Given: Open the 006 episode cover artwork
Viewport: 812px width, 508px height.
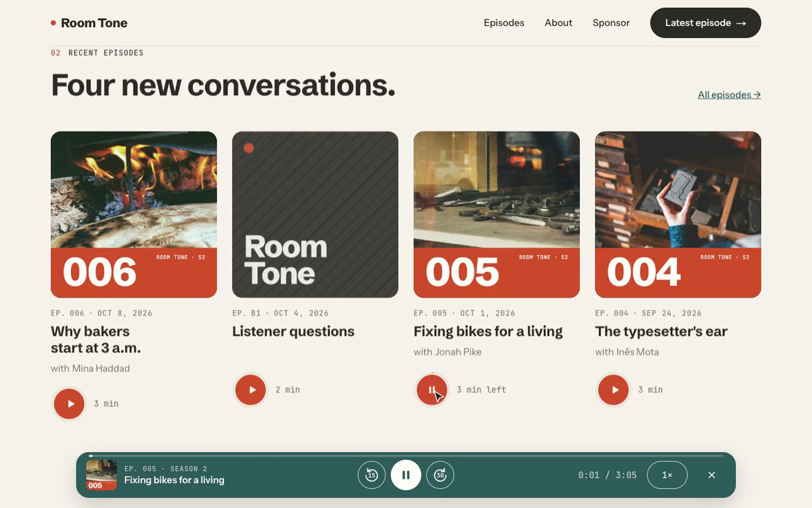Looking at the screenshot, I should coord(134,214).
